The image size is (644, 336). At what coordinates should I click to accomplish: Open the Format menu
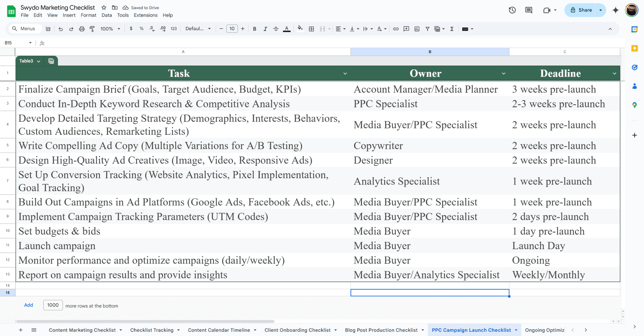pos(88,15)
